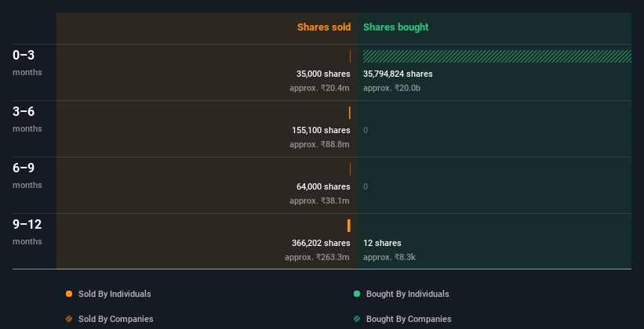644x329 pixels.
Task: Click the 0–3 months row label
Action: (x=27, y=63)
